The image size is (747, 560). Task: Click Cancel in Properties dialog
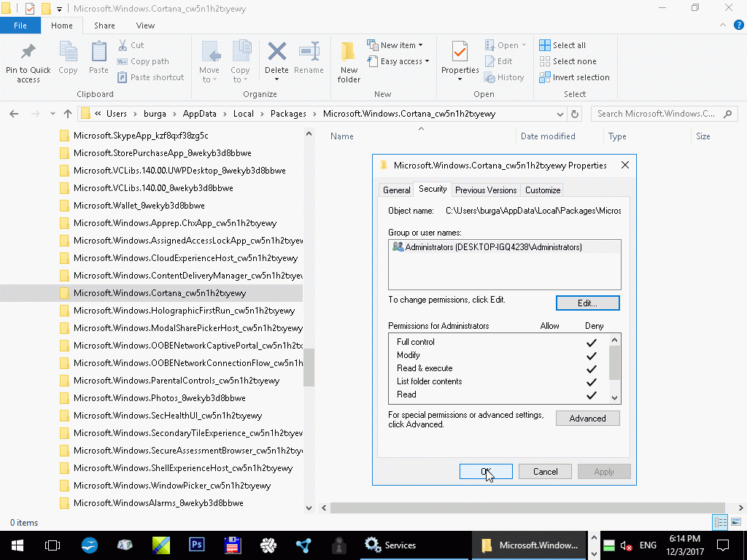[x=545, y=472]
